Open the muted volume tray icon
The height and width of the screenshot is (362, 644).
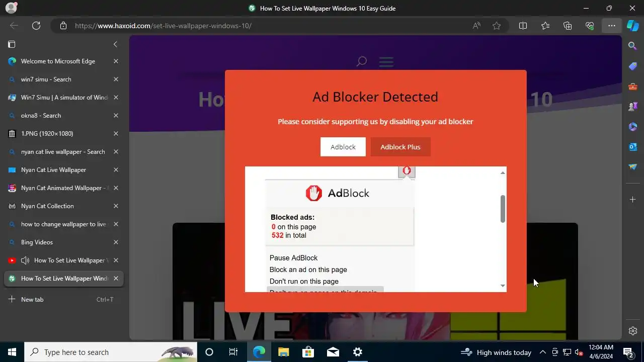point(579,352)
